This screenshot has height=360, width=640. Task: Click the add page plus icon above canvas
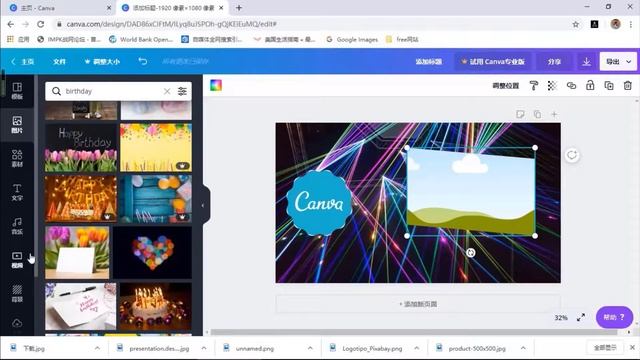point(554,114)
